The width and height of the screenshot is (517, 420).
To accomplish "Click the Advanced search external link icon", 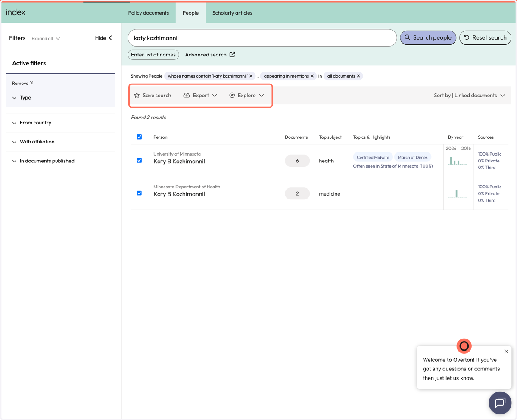I will coord(232,54).
